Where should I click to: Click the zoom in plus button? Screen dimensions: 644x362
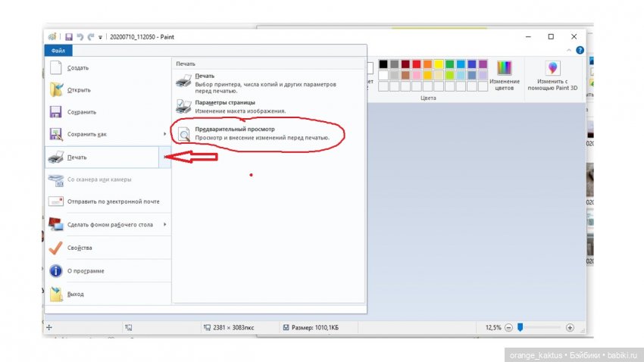click(x=570, y=327)
